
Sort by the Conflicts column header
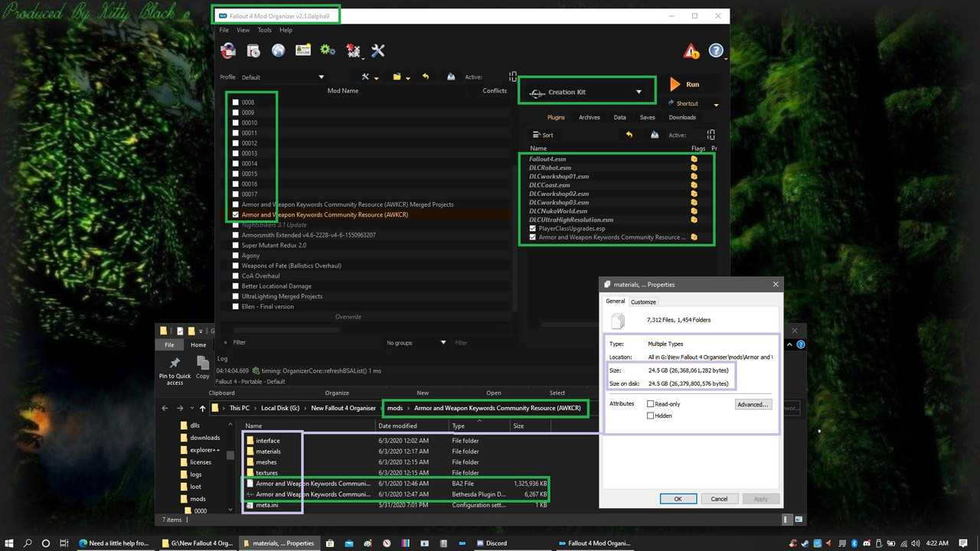tap(495, 90)
